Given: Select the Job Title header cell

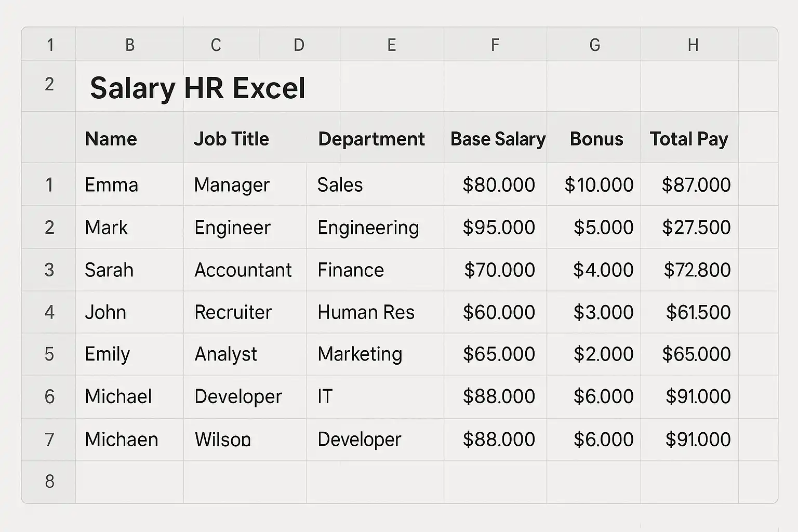Looking at the screenshot, I should (231, 139).
